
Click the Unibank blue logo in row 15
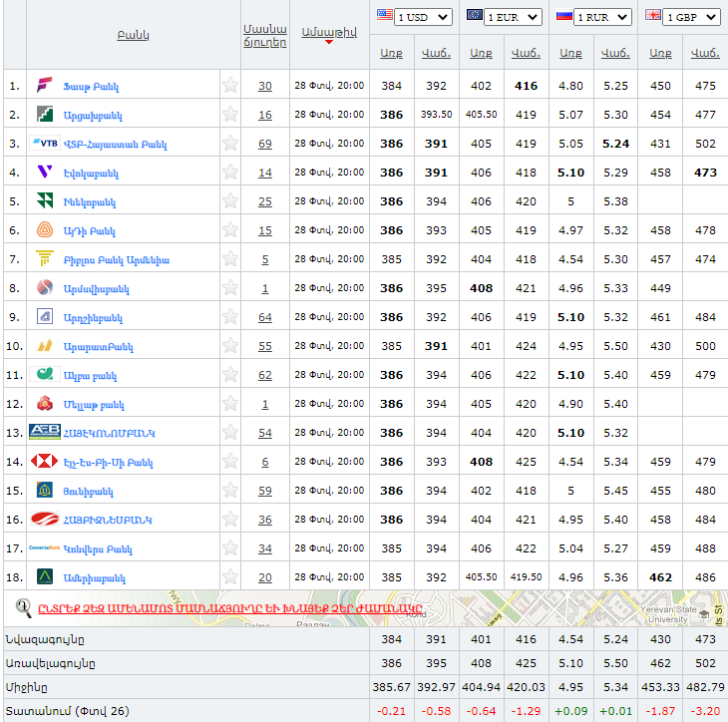coord(45,490)
